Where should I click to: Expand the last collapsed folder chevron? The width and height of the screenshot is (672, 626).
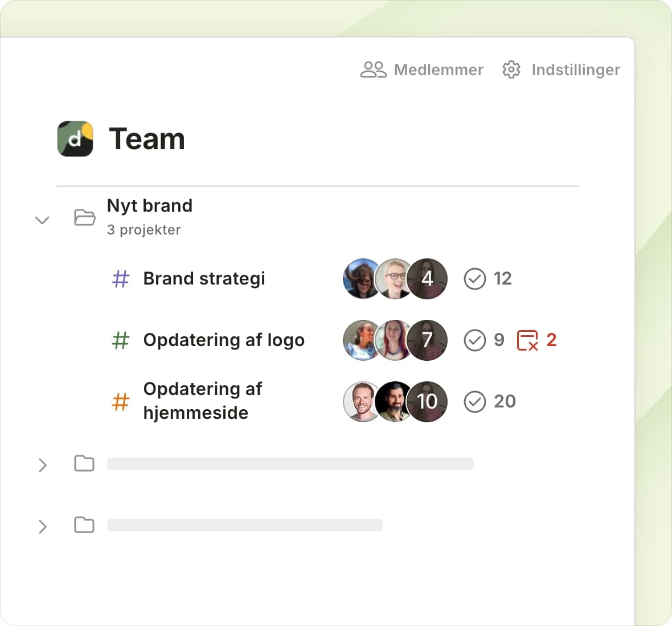coord(42,526)
